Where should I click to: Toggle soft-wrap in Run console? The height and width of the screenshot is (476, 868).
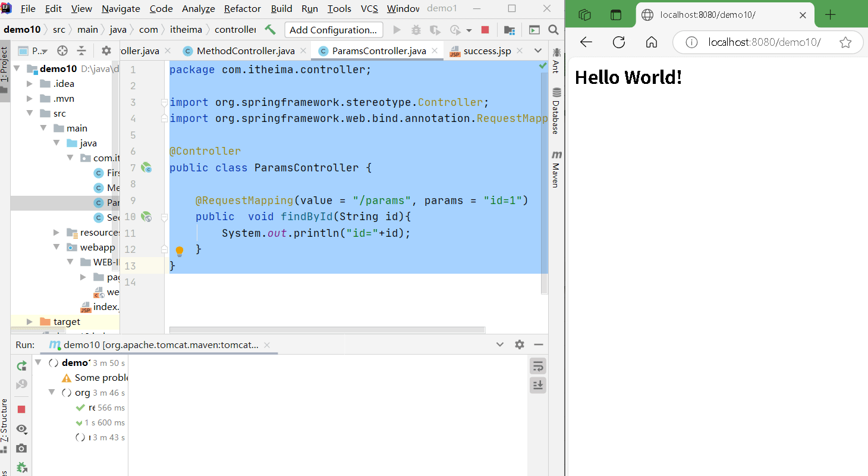[x=537, y=366]
